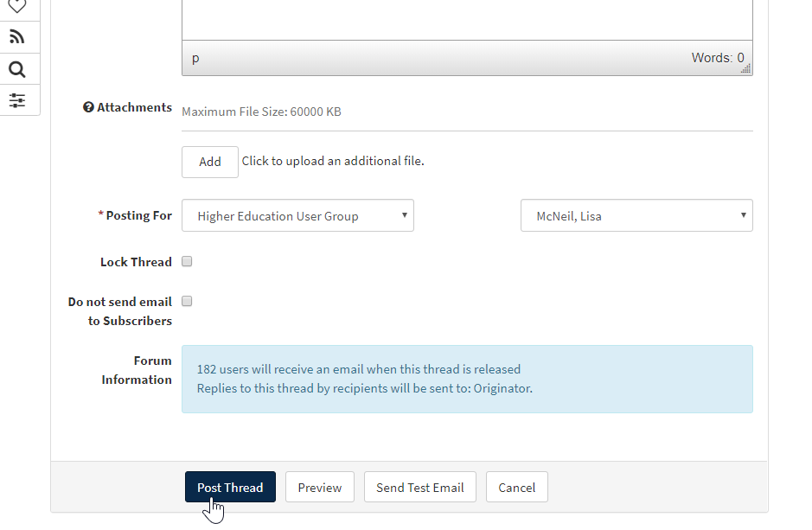This screenshot has width=812, height=530.
Task: Click the blue Forum Information notice box
Action: coord(467,379)
